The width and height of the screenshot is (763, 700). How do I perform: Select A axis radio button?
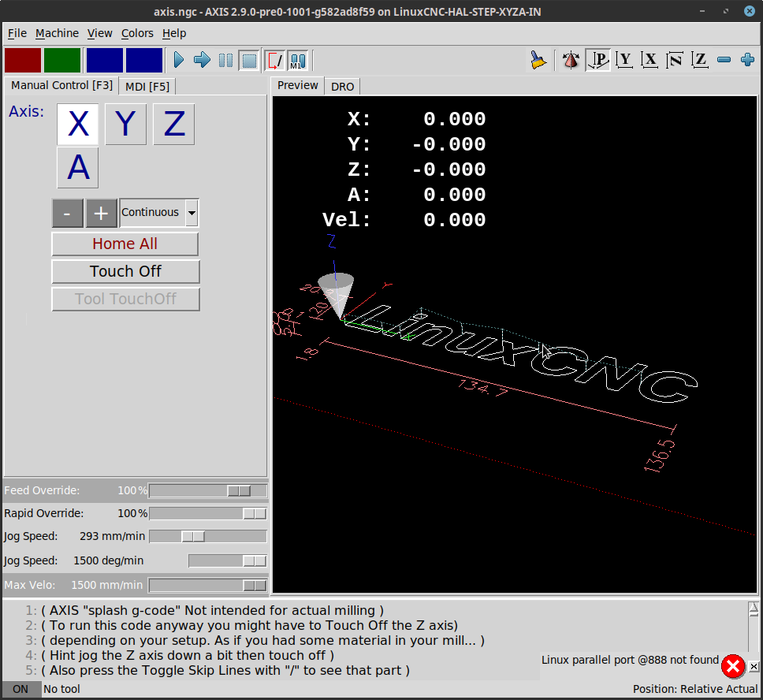point(78,167)
